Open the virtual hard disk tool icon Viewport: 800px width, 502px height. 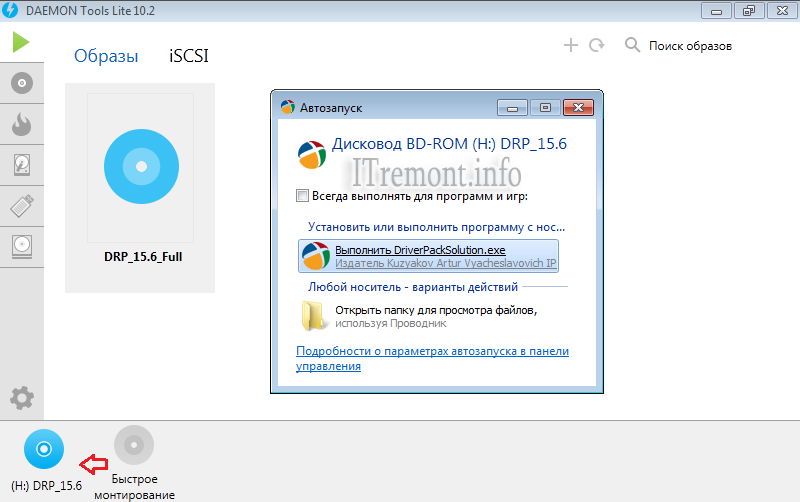(x=21, y=165)
